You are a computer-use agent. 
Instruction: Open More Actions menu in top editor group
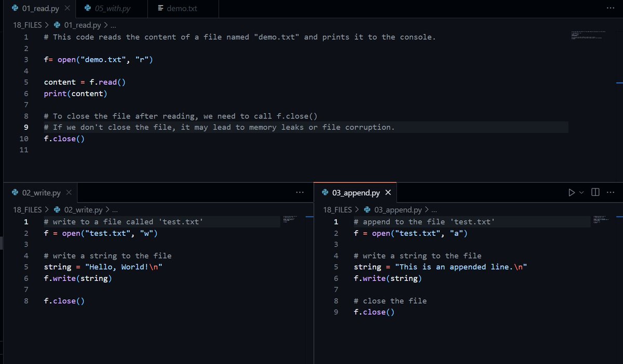tap(610, 8)
